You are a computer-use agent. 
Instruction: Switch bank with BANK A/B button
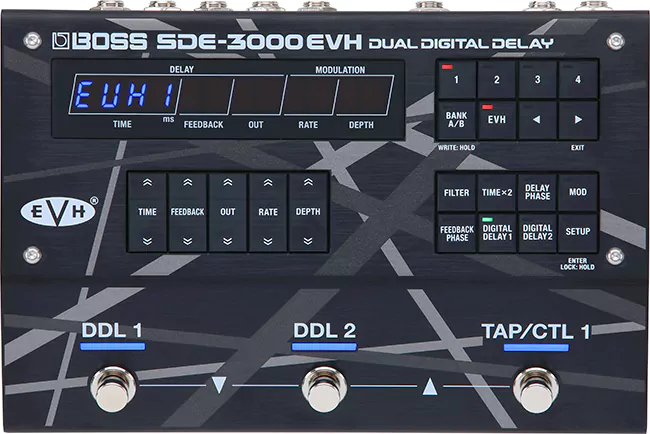[x=456, y=120]
